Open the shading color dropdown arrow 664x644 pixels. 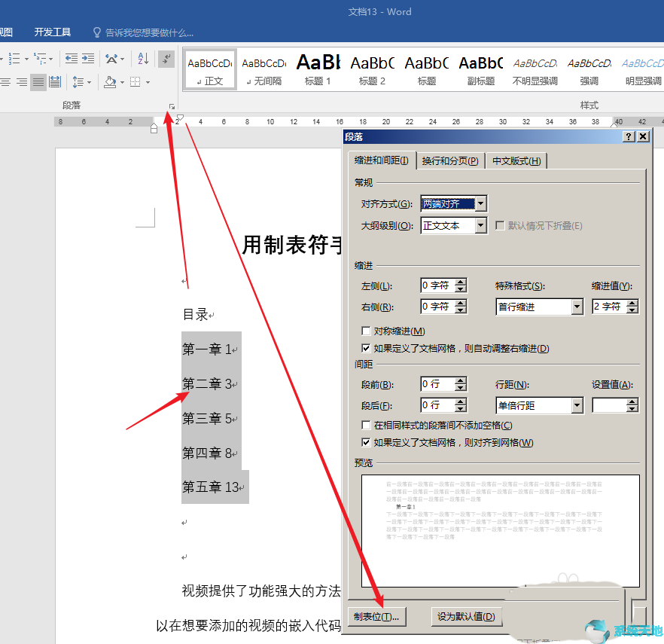tap(122, 81)
